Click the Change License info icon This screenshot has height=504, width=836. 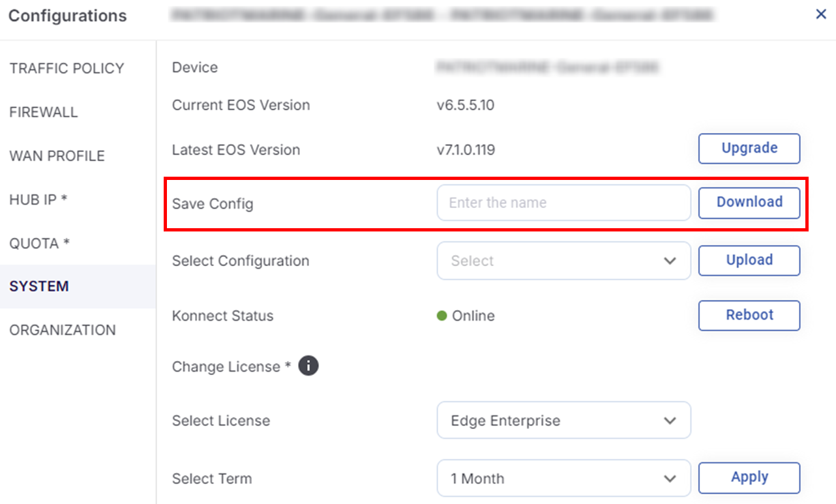(x=308, y=366)
